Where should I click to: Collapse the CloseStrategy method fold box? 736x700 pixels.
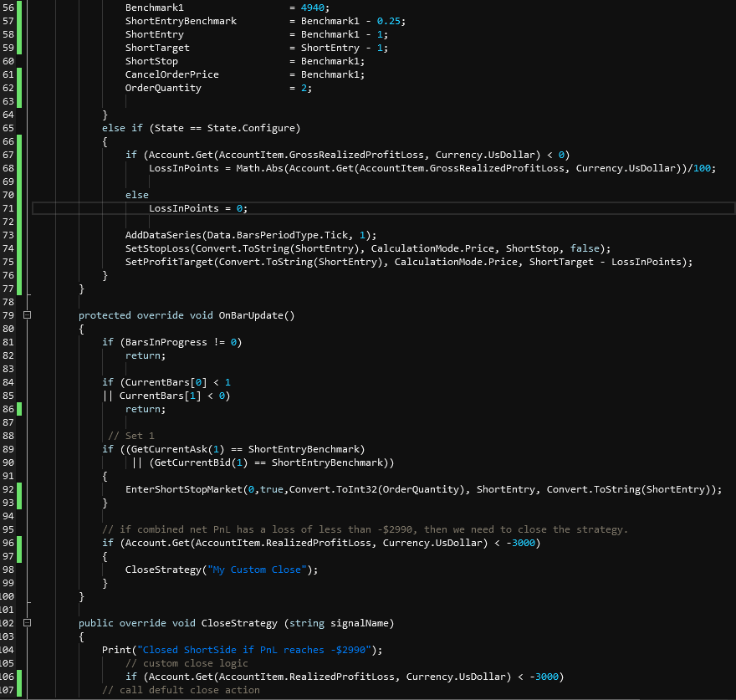pyautogui.click(x=26, y=623)
